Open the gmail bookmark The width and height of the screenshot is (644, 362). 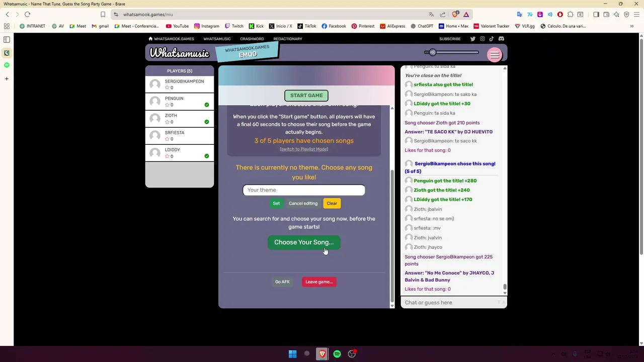(x=100, y=26)
